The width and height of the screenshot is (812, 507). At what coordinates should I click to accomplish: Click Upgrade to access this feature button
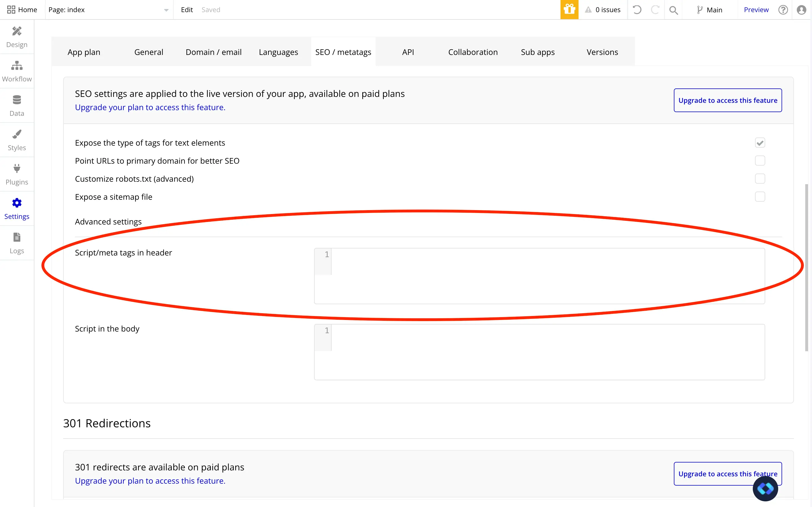click(x=727, y=100)
